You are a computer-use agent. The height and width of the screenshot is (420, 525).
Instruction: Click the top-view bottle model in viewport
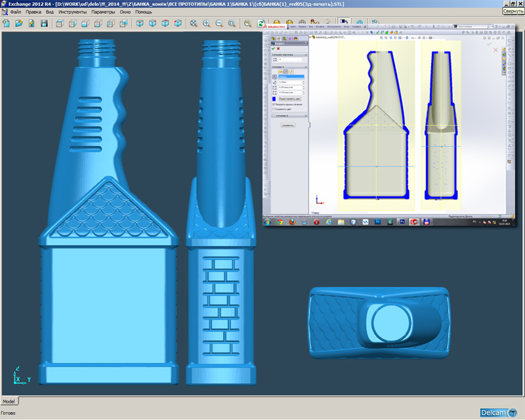coord(379,323)
